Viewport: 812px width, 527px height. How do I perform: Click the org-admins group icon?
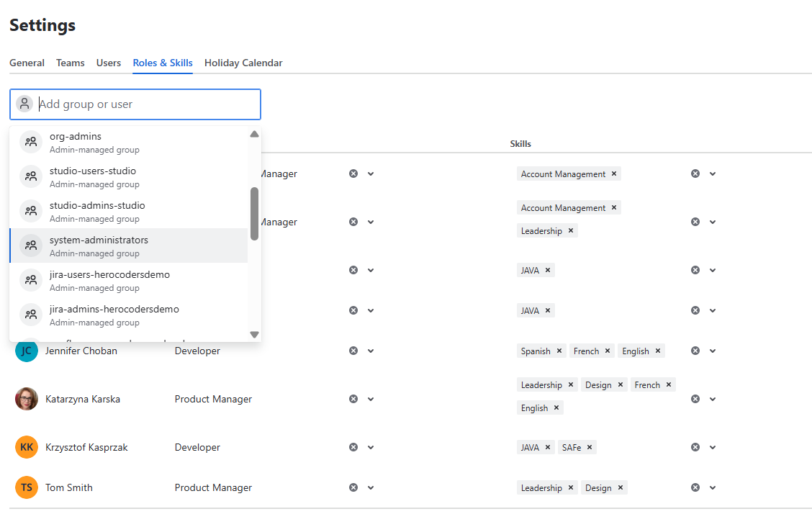pyautogui.click(x=31, y=142)
